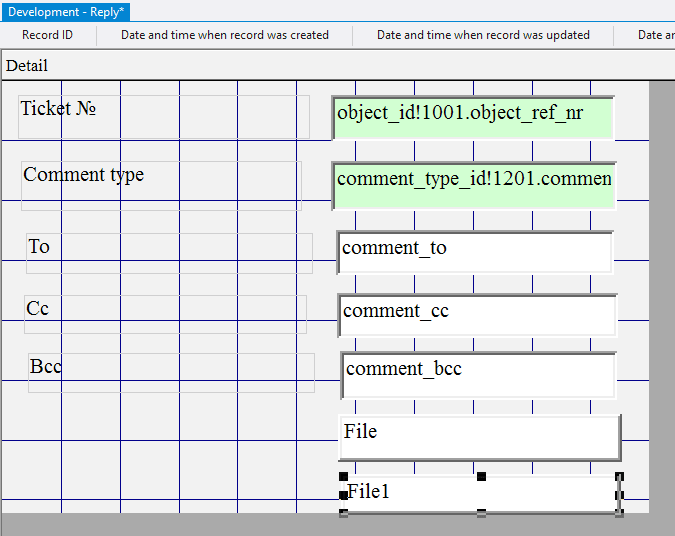The image size is (675, 536).
Task: Select the To label control
Action: [169, 253]
